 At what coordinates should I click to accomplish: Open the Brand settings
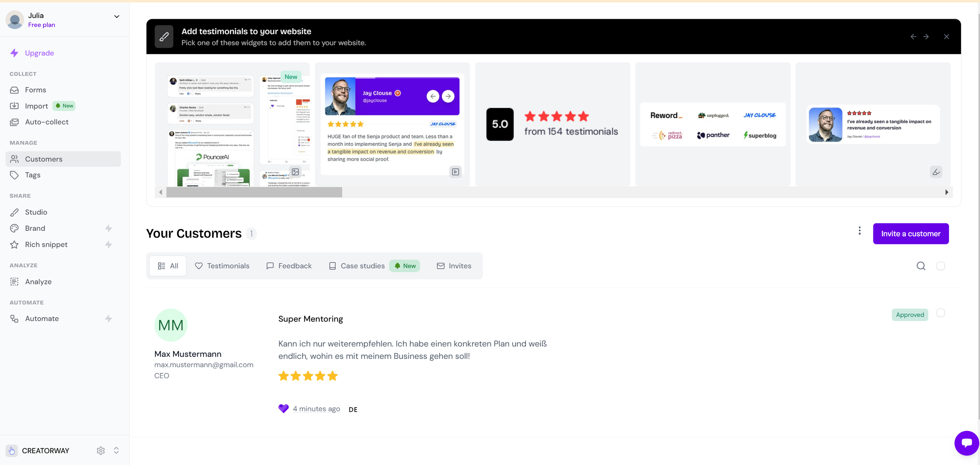[x=35, y=228]
